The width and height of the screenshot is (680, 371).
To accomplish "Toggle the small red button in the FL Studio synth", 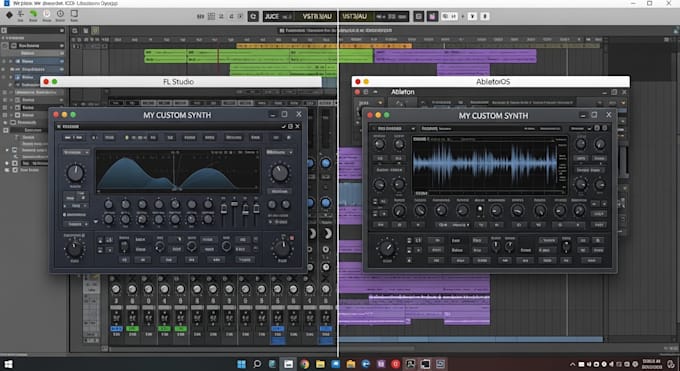I will [291, 238].
